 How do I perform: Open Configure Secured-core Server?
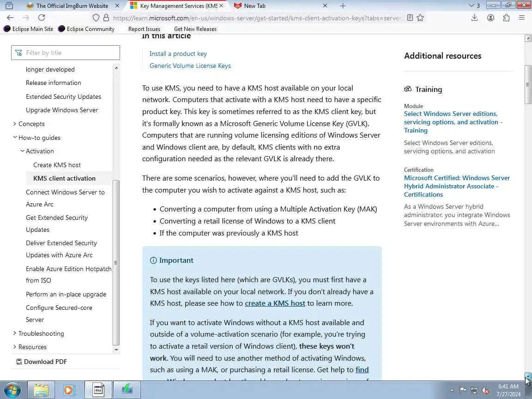pos(59,314)
